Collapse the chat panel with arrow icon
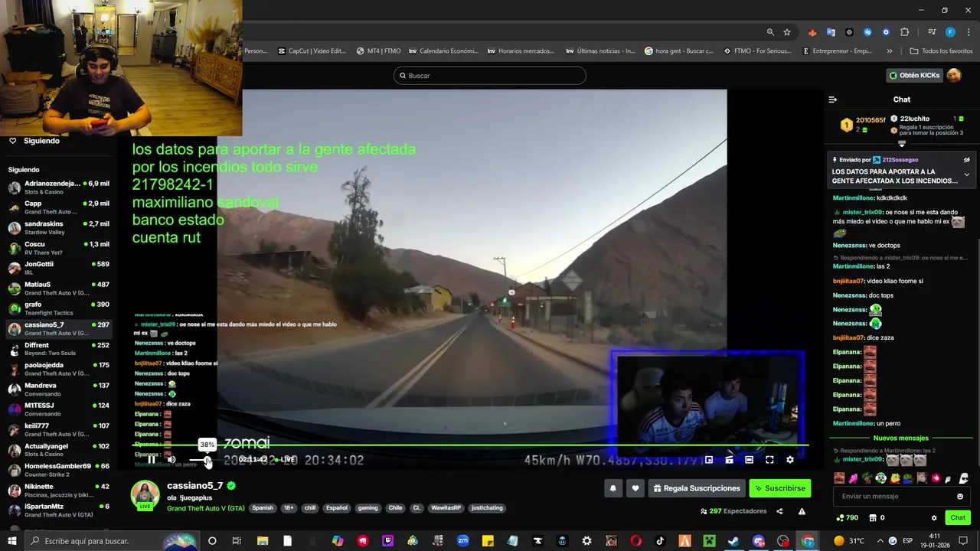The width and height of the screenshot is (980, 551). click(x=833, y=99)
